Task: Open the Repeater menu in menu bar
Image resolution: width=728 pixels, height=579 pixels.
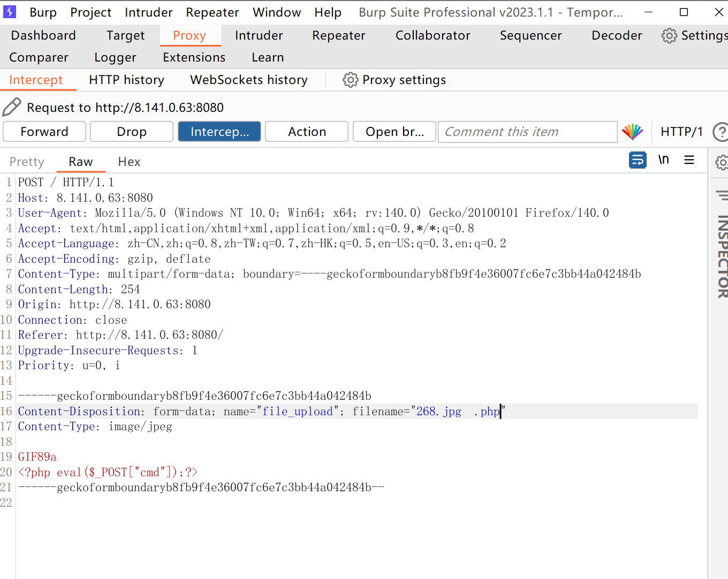Action: pyautogui.click(x=213, y=12)
